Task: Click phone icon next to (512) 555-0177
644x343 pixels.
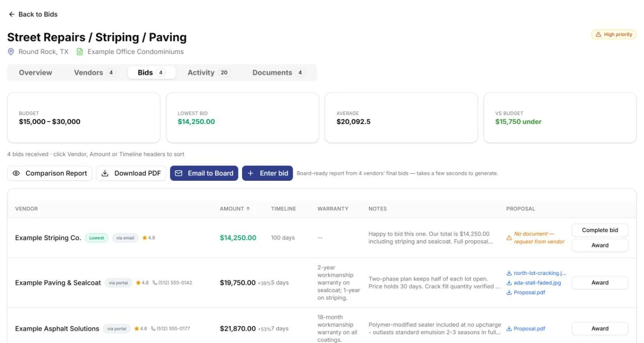Action: coord(153,329)
